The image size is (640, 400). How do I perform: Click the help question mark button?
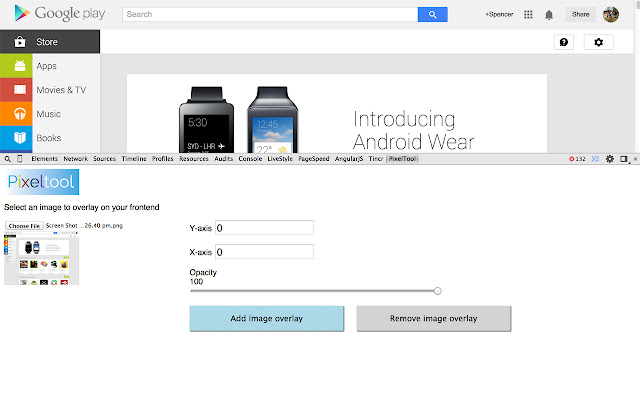click(564, 42)
